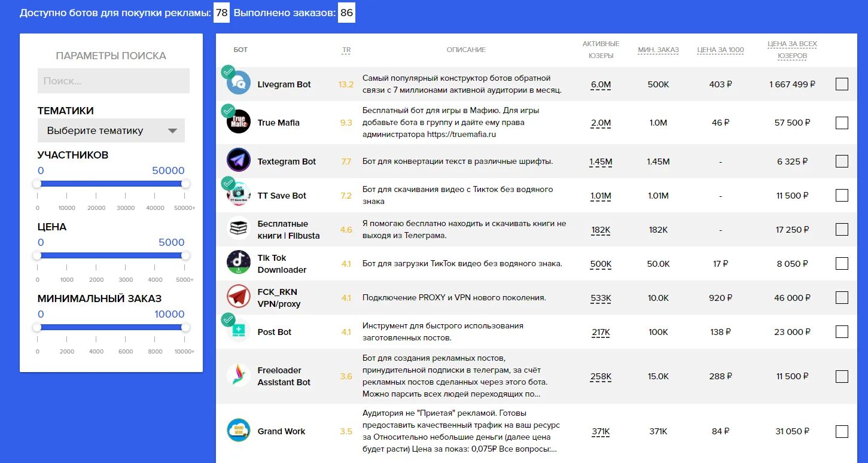
Task: Mark the Freeloader Assistant Bot checkbox
Action: point(842,376)
